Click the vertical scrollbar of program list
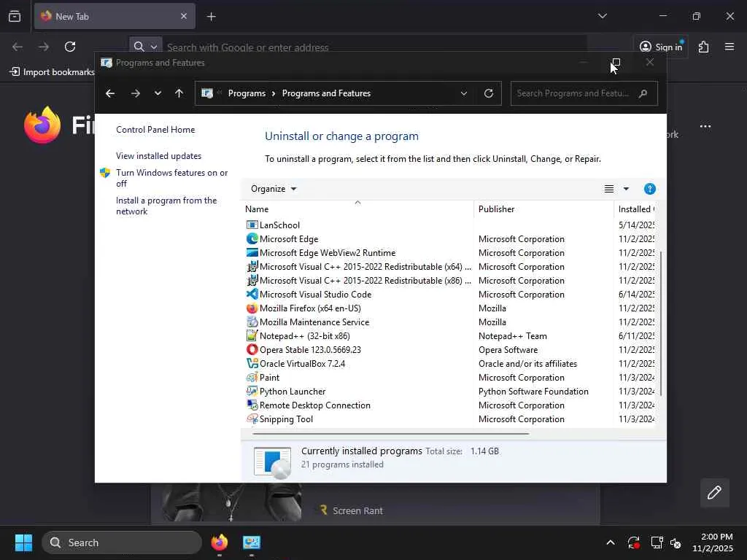 661,323
